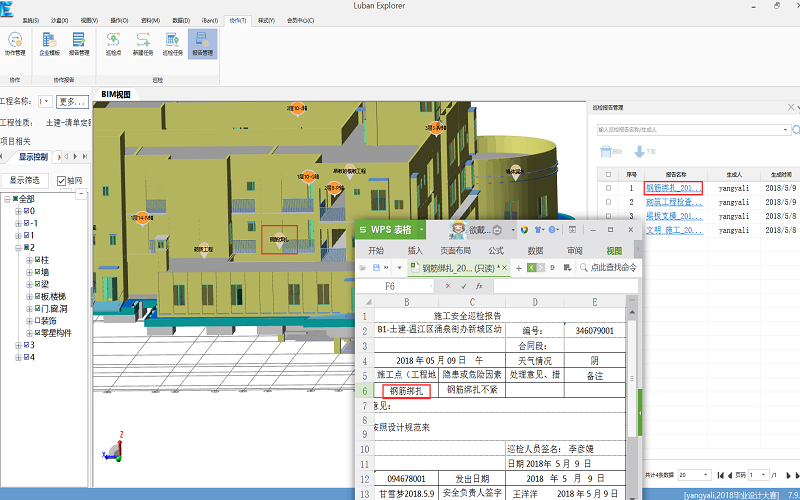Toggle the 轴网 checkbox
Viewport: 800px width, 500px height.
(61, 181)
